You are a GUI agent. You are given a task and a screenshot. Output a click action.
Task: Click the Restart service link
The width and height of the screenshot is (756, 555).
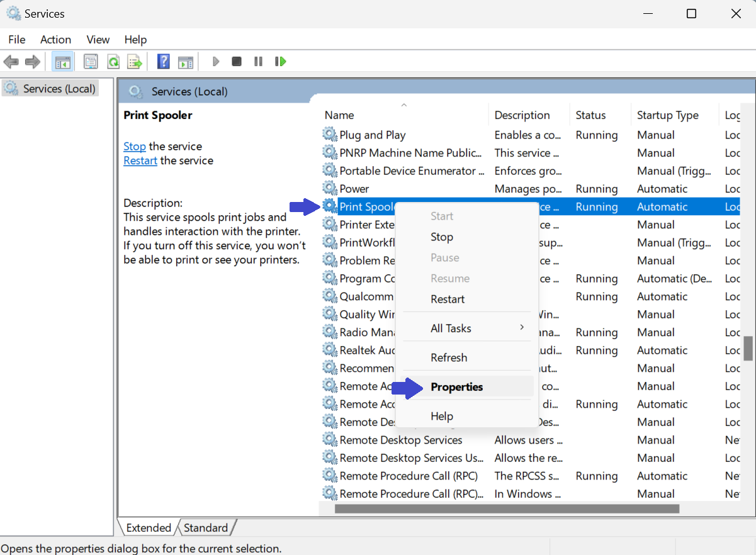[x=140, y=160]
